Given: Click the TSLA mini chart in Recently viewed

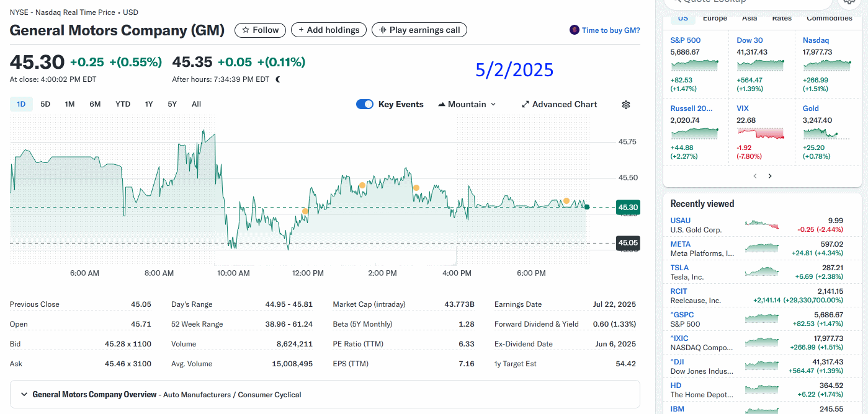Looking at the screenshot, I should [x=761, y=271].
